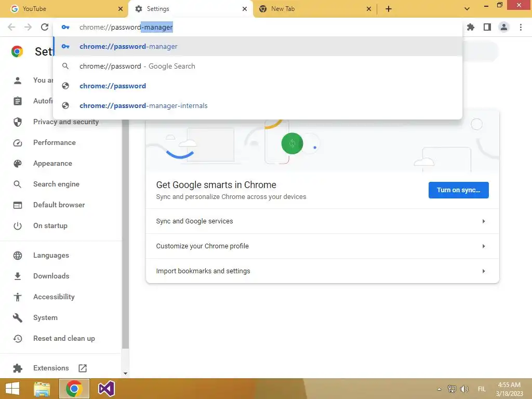Close the New Tab tab
Viewport: 532px width, 399px height.
369,9
